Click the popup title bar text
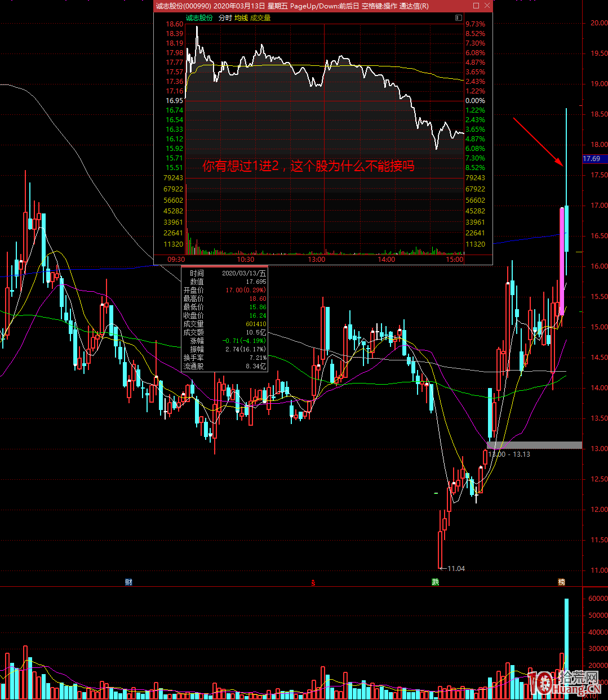Viewport: 608px width, 700px height. click(x=292, y=6)
